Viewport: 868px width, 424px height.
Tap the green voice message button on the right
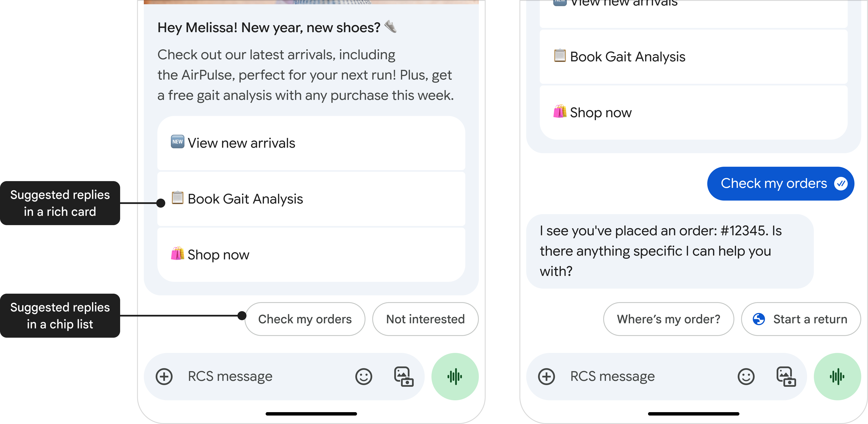tap(837, 376)
